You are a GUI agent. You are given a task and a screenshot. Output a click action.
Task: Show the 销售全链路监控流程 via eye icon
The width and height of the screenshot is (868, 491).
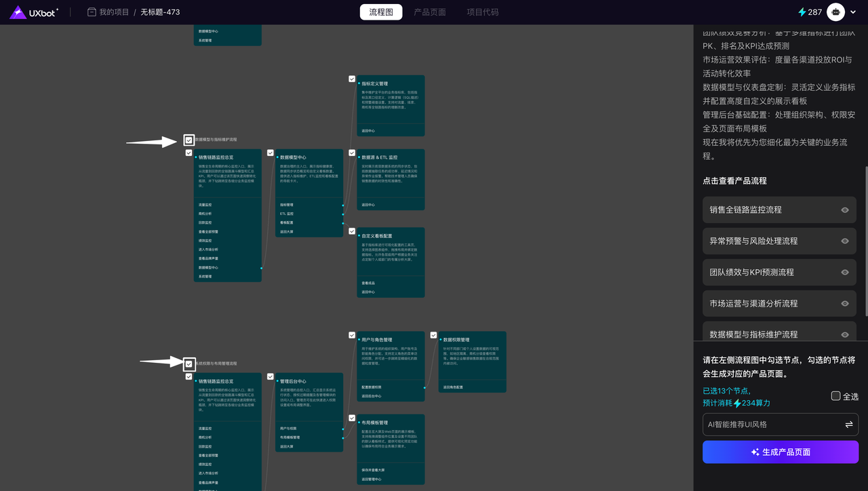pos(845,210)
